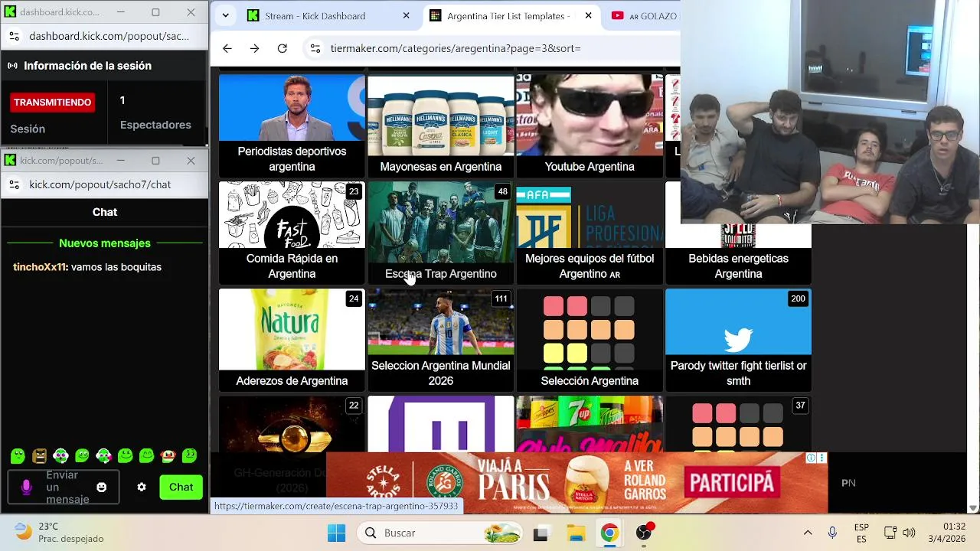
Task: Click the Chrome icon in the taskbar
Action: [x=609, y=533]
